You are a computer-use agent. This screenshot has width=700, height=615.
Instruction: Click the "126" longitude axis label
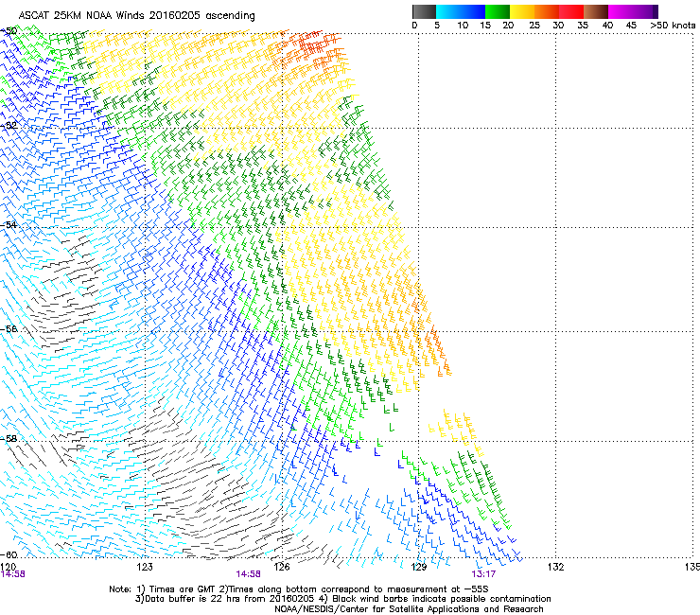(x=282, y=567)
